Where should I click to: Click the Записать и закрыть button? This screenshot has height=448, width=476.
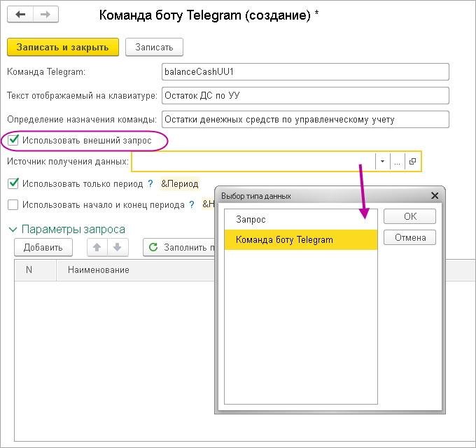click(63, 47)
